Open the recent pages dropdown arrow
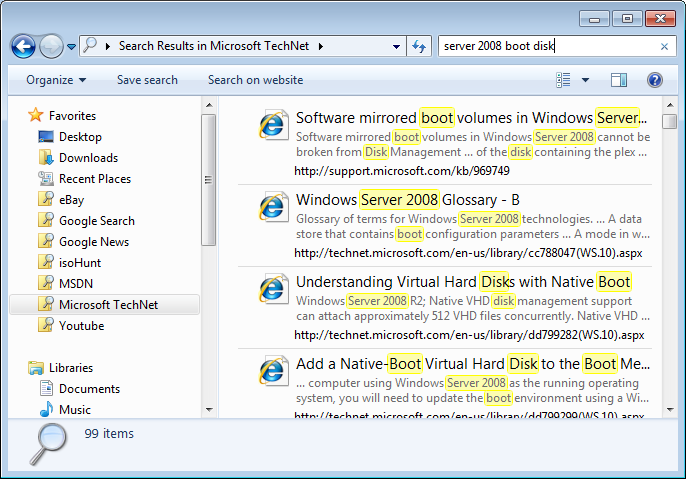Image resolution: width=686 pixels, height=479 pixels. [x=71, y=46]
